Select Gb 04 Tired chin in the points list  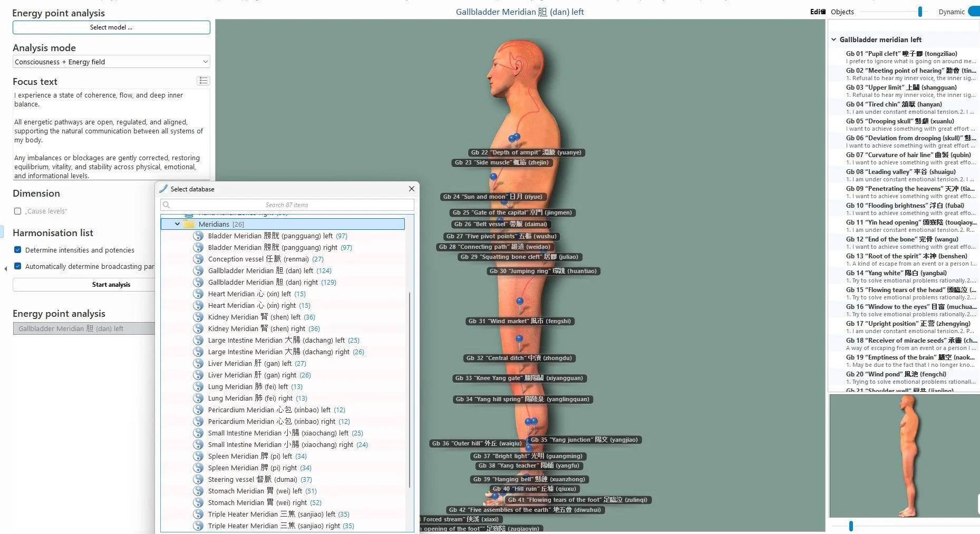(904, 108)
